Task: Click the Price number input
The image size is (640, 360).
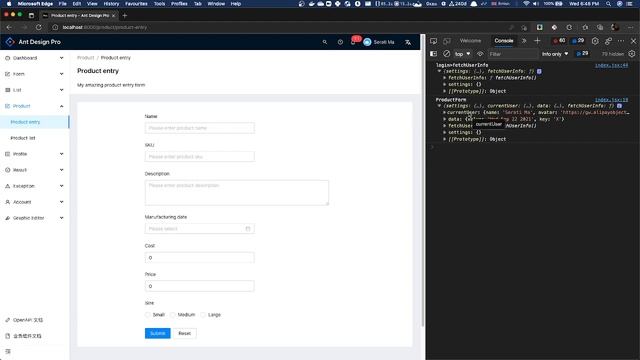Action: pos(200,286)
